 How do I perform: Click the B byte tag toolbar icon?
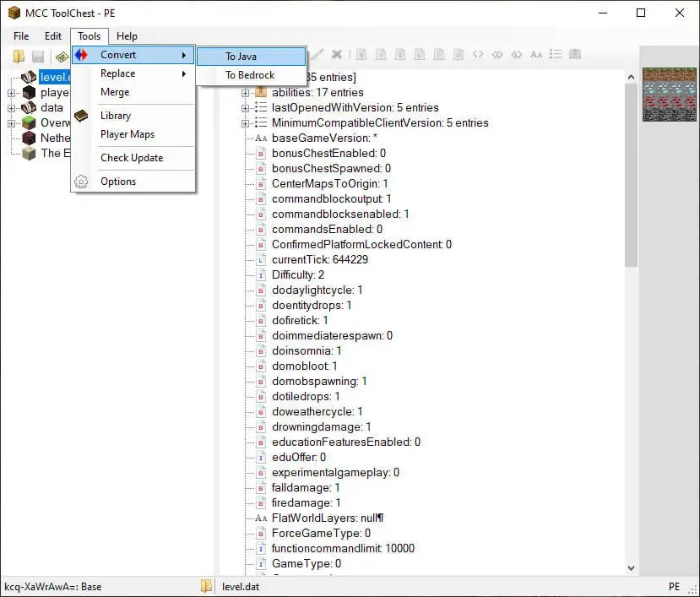pos(361,55)
